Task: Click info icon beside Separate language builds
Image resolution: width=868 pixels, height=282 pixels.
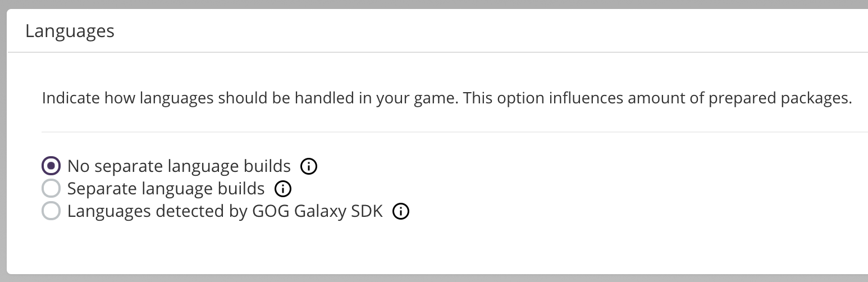Action: pyautogui.click(x=283, y=189)
